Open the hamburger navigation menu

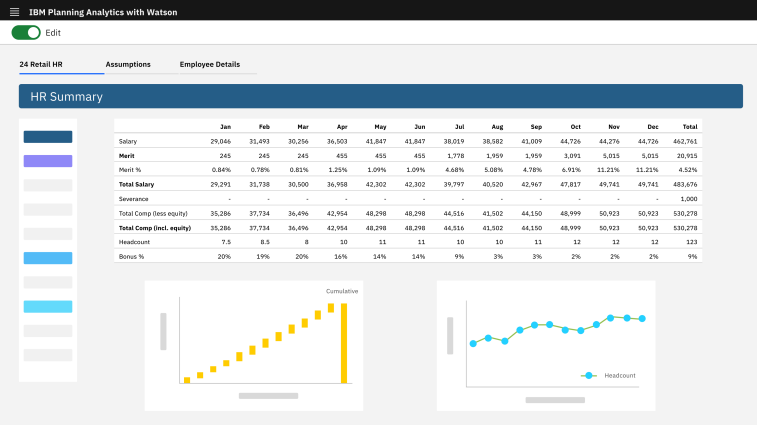point(14,12)
